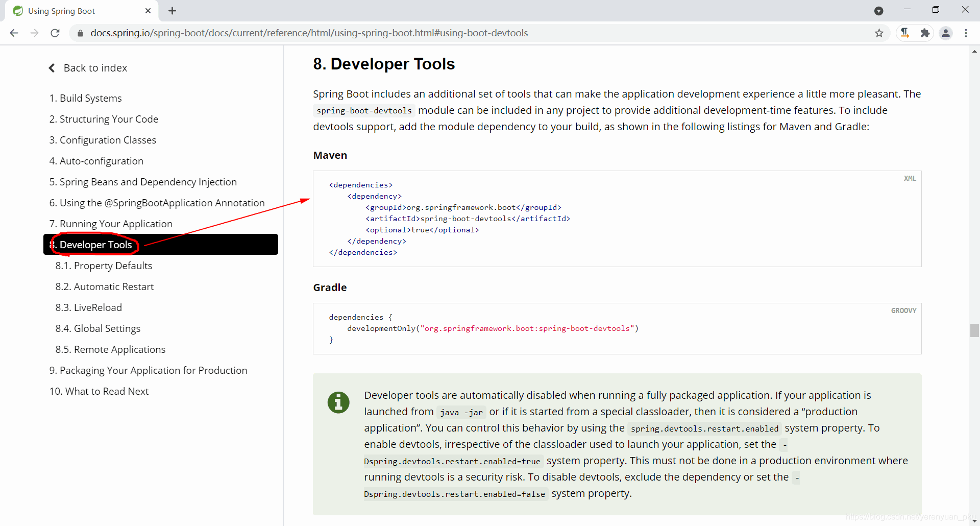Click the info icon in the note box
980x526 pixels.
pyautogui.click(x=338, y=402)
